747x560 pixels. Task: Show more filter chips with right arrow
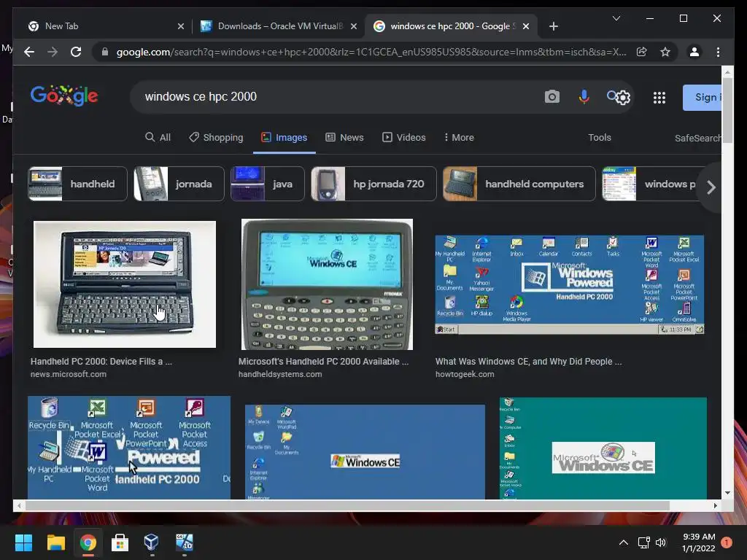711,187
